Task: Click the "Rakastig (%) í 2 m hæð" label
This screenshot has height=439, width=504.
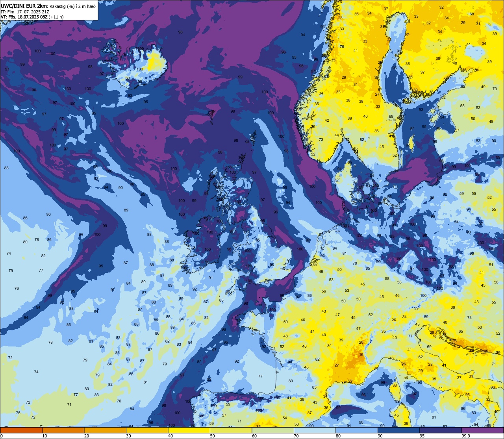Action: (73, 6)
